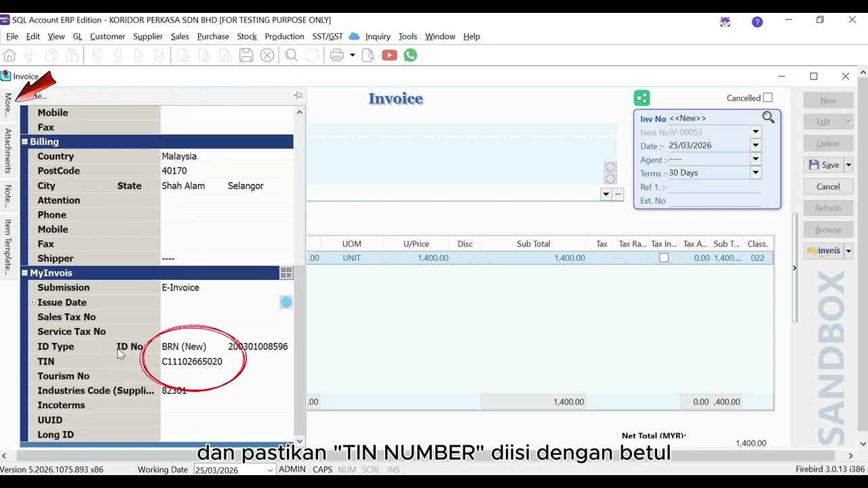Viewport: 868px width, 488px height.
Task: Tick the Cancelled checkbox
Action: 768,98
